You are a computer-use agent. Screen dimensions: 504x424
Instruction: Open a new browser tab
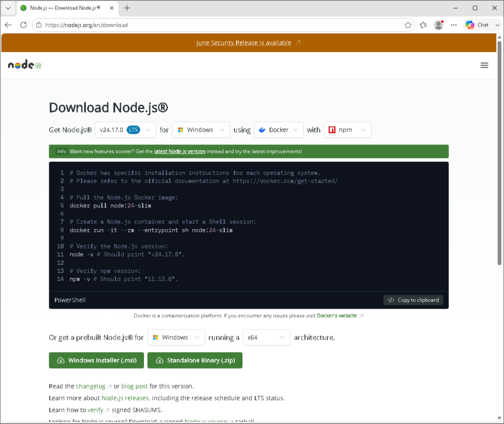127,8
